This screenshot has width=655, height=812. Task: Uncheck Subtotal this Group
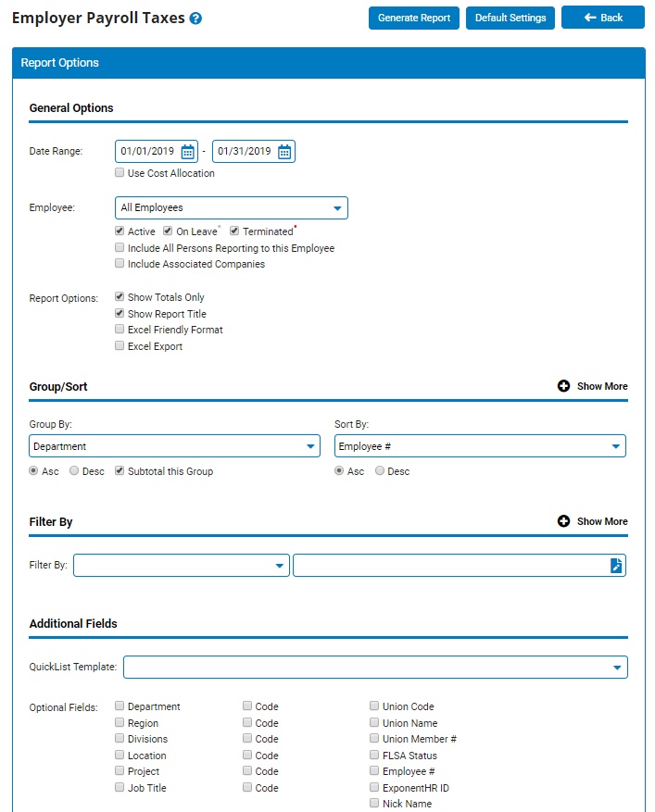119,470
